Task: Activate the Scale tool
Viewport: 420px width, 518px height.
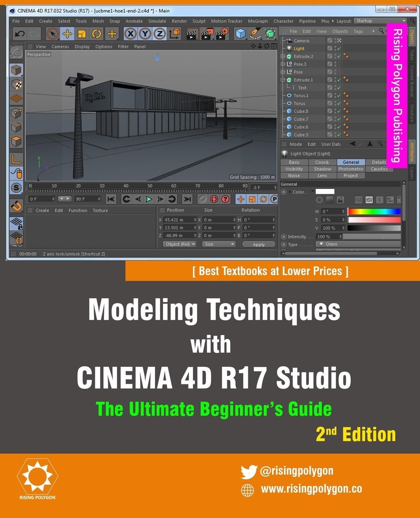Action: pyautogui.click(x=82, y=34)
